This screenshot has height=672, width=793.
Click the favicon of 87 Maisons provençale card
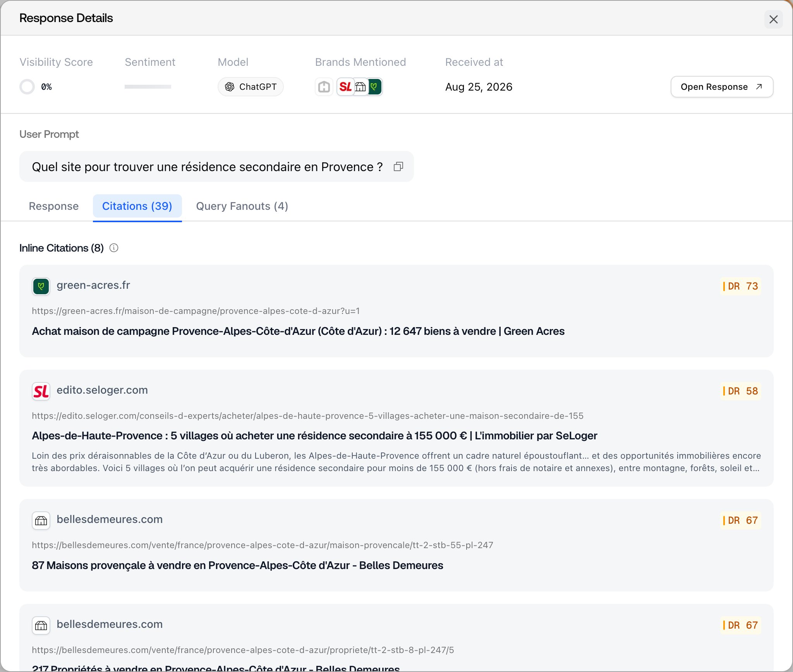[x=41, y=521]
